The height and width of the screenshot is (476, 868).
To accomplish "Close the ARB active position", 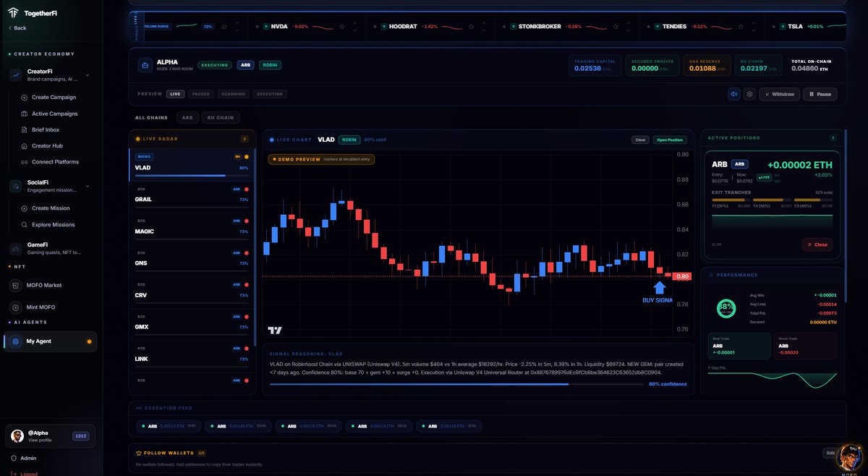I will click(x=817, y=245).
